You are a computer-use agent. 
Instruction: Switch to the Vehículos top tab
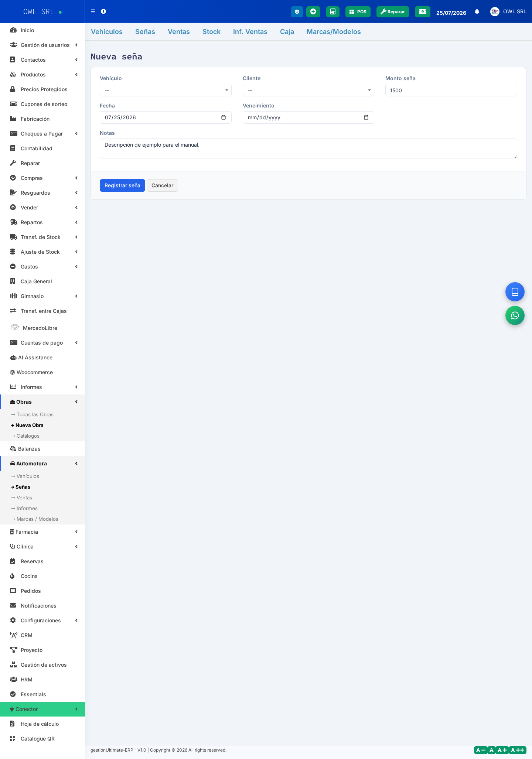pyautogui.click(x=107, y=32)
